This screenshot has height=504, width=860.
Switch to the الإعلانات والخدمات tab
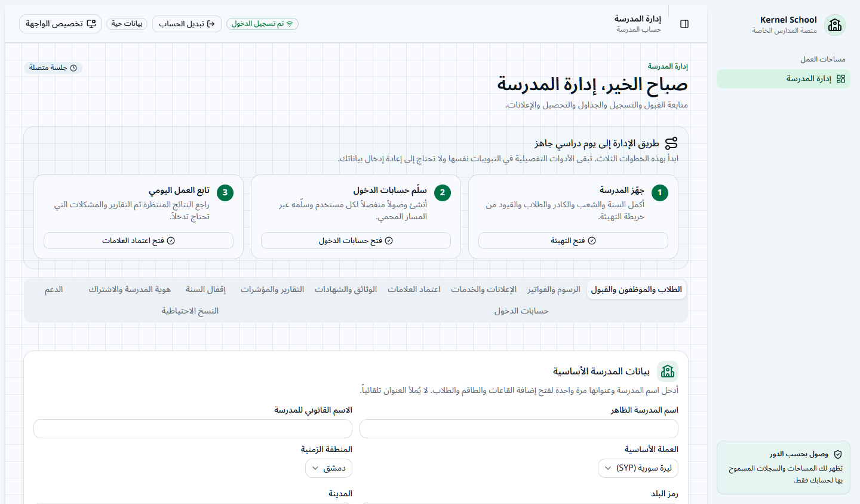click(484, 290)
